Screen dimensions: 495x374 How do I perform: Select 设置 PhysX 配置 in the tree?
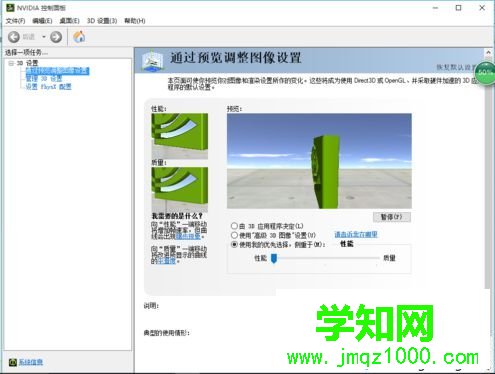49,87
